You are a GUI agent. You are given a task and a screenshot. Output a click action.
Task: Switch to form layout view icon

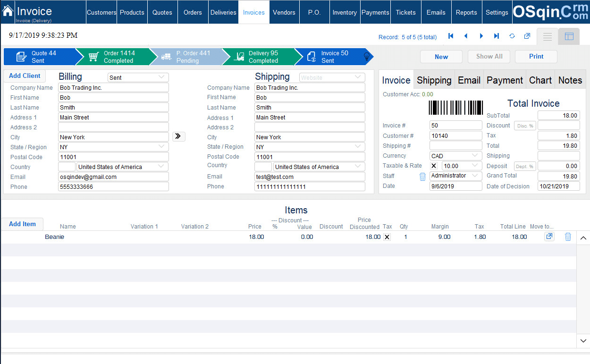(569, 36)
